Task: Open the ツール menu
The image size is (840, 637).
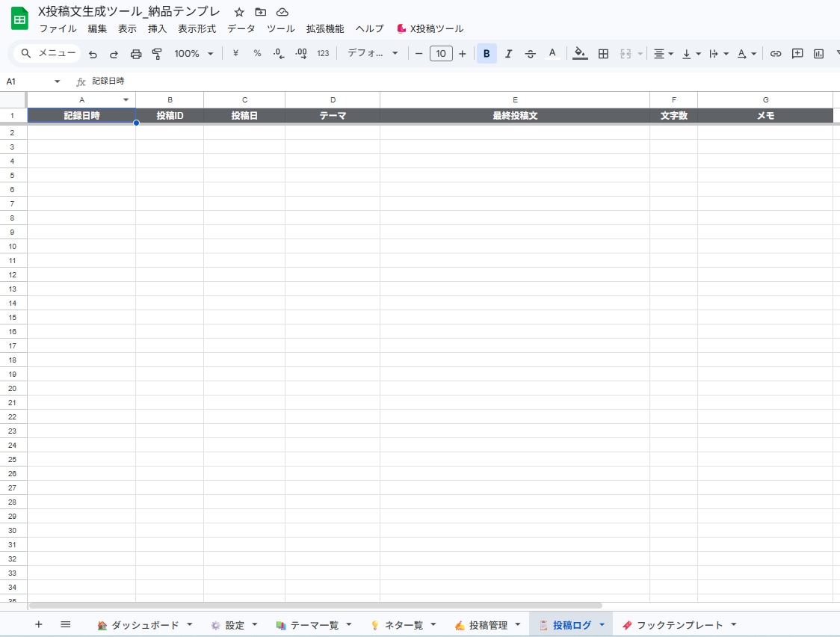Action: [x=281, y=29]
